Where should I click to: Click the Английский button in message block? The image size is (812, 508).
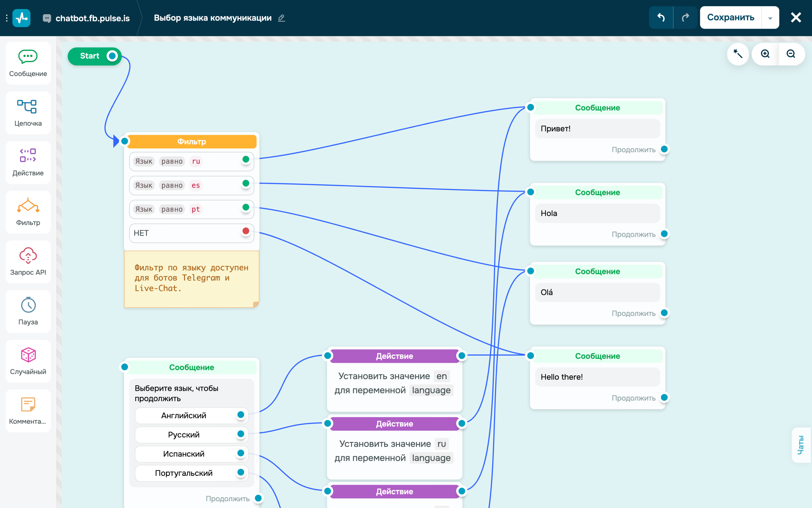point(192,416)
